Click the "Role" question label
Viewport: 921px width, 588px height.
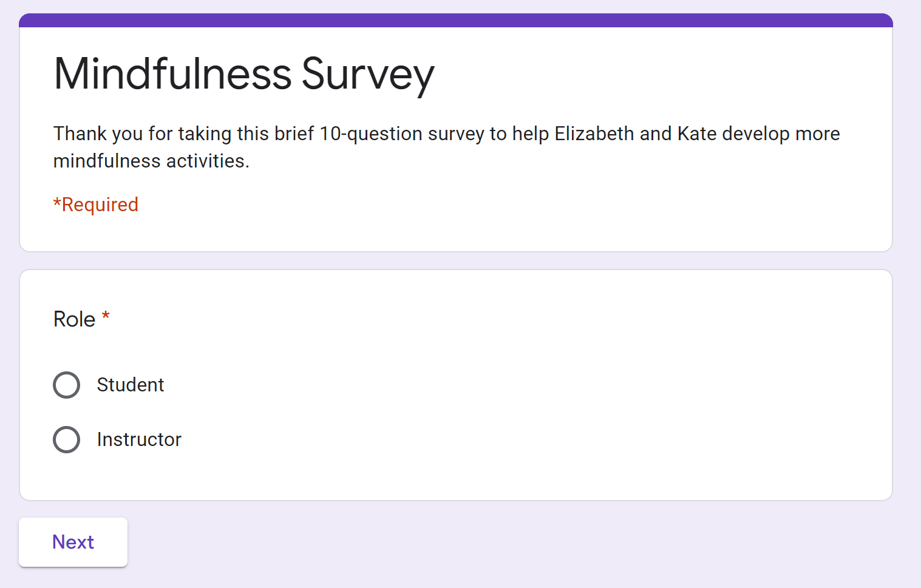coord(75,319)
